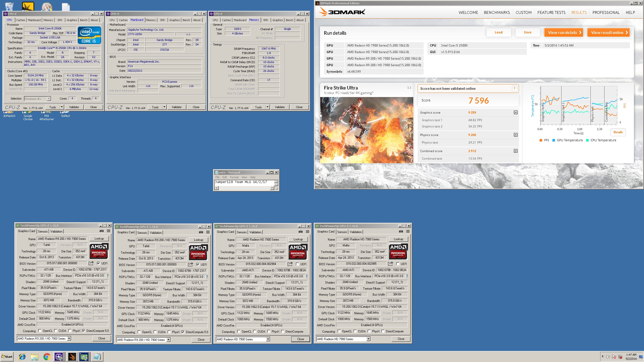Open the Format menu in Notepad
This screenshot has width=644, height=362.
(x=234, y=177)
